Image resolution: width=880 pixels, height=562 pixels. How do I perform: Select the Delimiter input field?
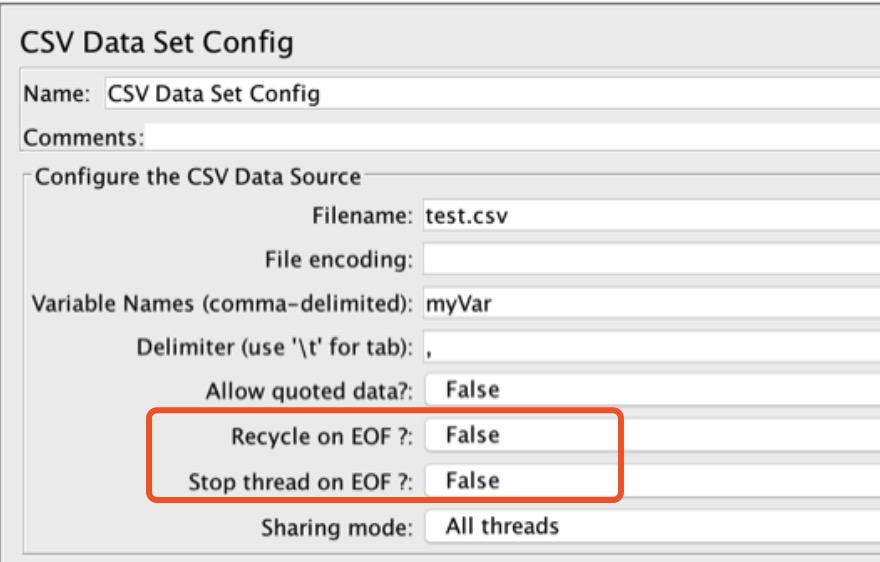click(x=651, y=347)
